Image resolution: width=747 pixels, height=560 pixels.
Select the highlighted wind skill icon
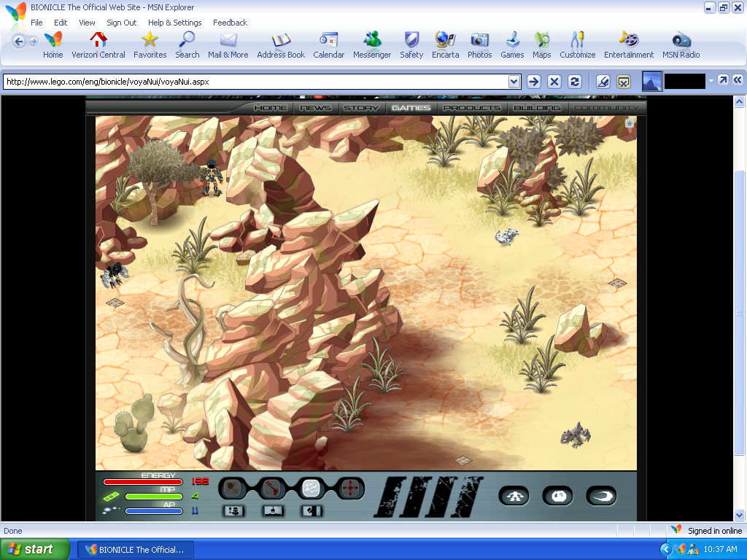[311, 489]
